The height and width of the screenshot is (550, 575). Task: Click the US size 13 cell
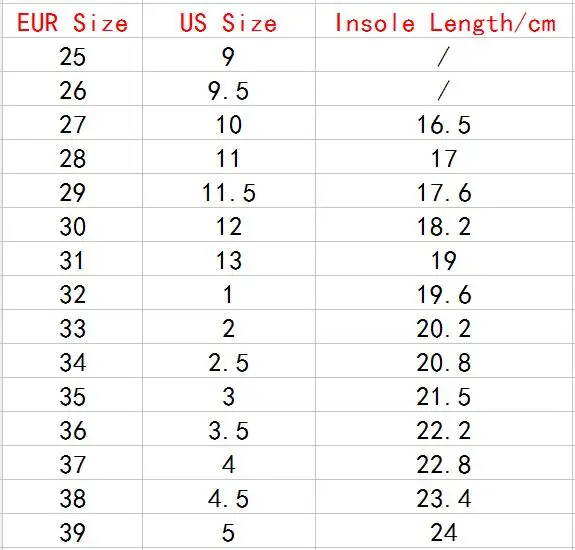229,258
